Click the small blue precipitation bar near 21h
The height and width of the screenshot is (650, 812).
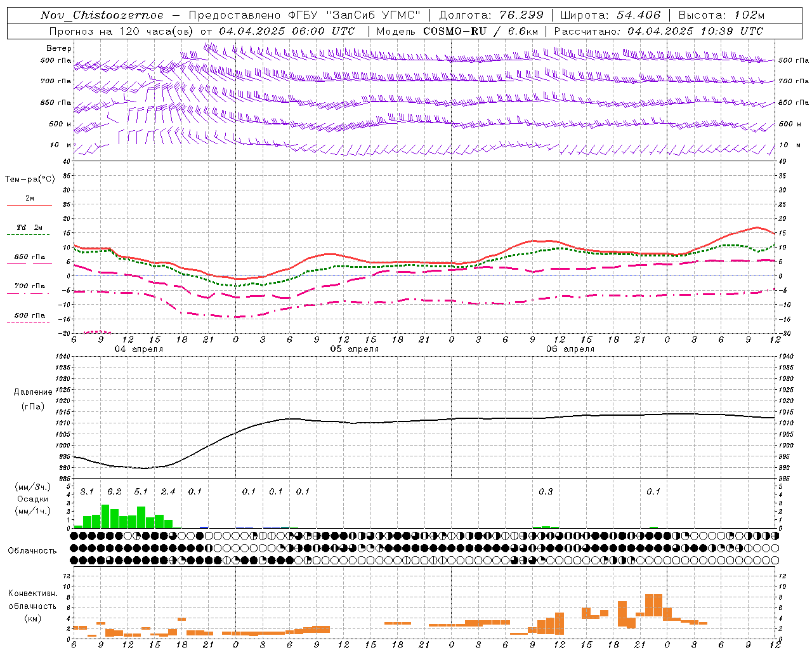pos(204,527)
